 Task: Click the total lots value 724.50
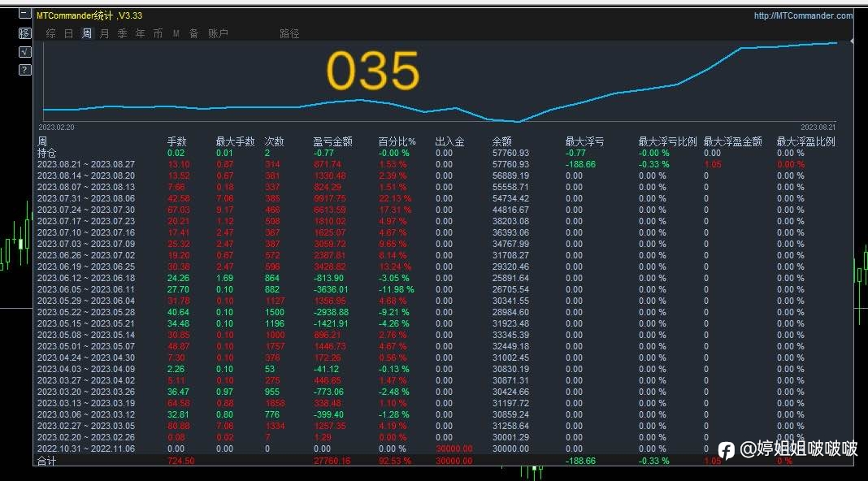pos(180,461)
